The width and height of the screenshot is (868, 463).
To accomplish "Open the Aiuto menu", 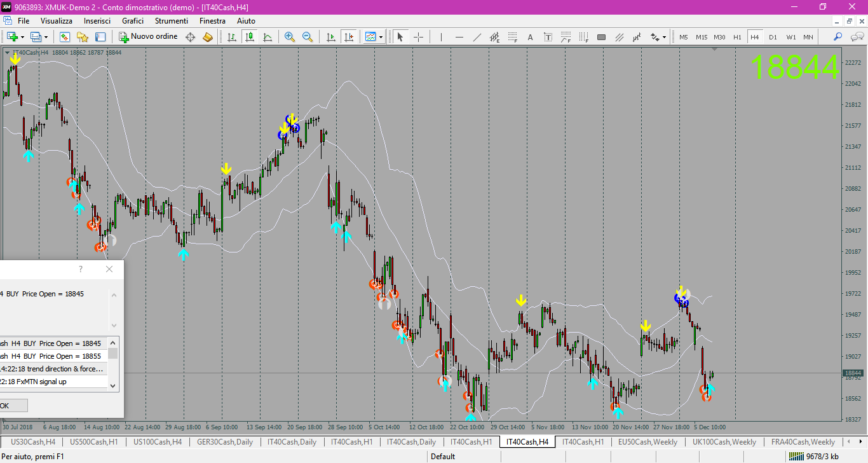I will 246,21.
